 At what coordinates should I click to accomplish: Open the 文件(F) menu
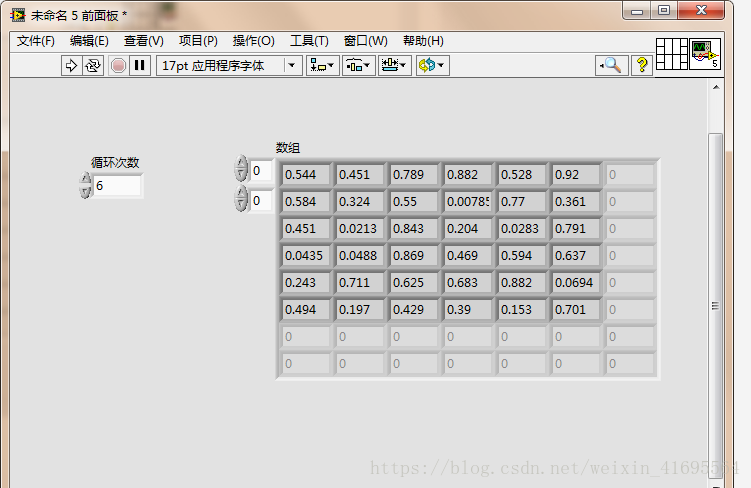36,41
